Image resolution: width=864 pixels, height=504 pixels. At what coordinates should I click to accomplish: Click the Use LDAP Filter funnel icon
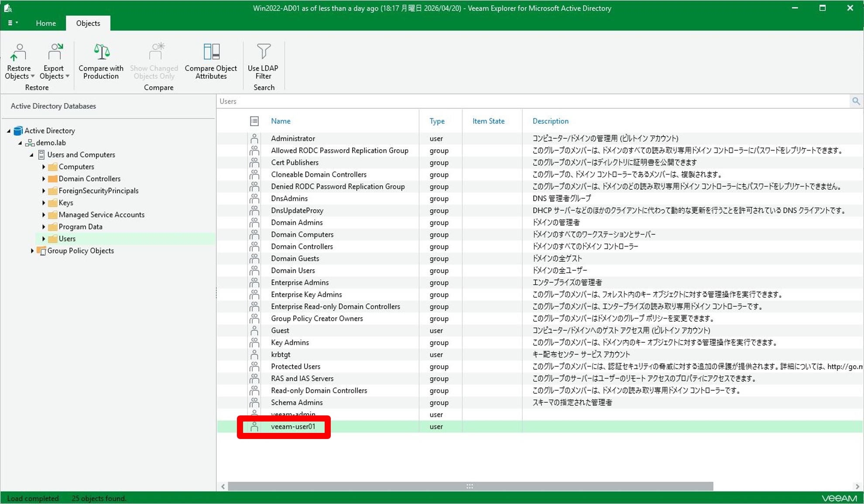[264, 52]
